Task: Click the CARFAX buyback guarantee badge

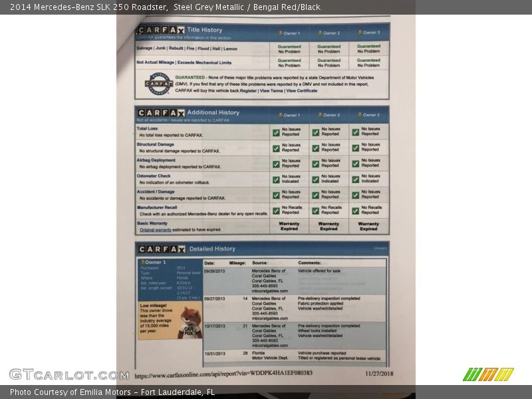Action: coord(158,84)
